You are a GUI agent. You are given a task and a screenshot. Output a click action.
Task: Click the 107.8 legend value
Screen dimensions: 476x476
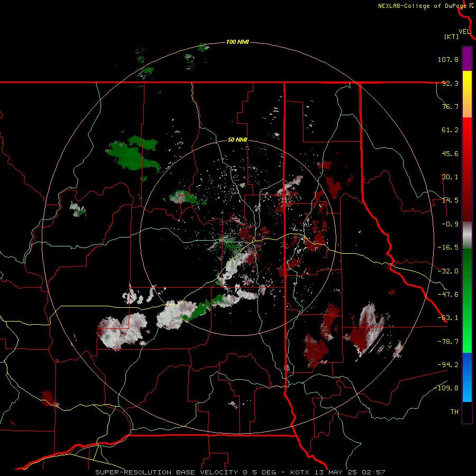tap(448, 59)
